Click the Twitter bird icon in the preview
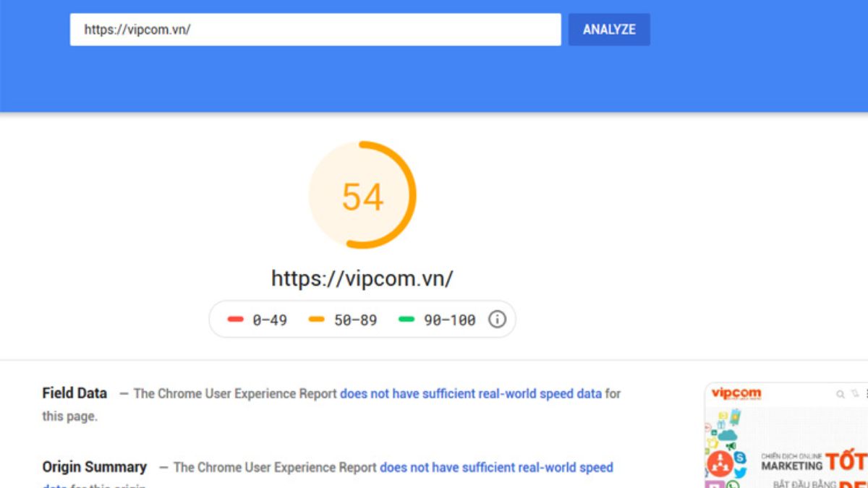This screenshot has width=868, height=488. tap(739, 472)
